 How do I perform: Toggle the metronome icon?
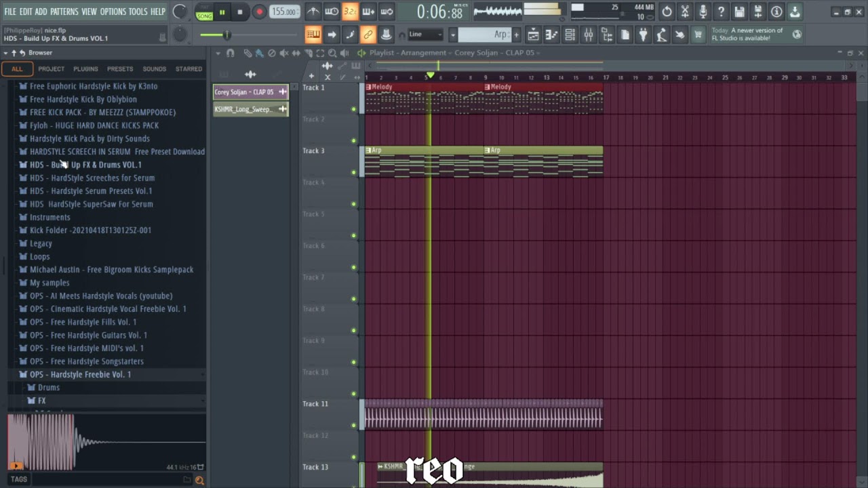pos(313,12)
